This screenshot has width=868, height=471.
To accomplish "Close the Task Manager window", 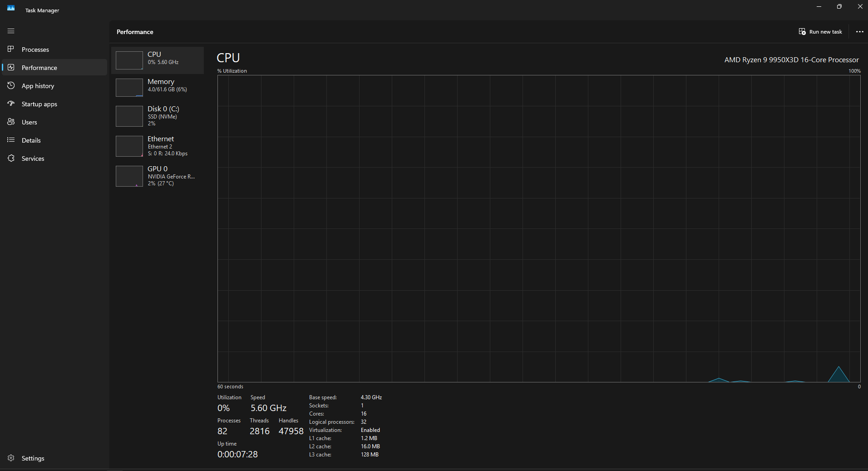I will (x=860, y=6).
